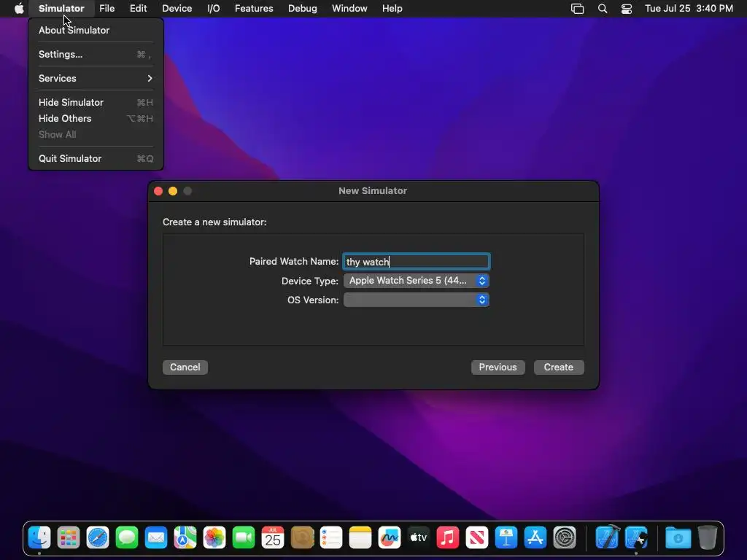
Task: Open the File menu
Action: (x=107, y=9)
